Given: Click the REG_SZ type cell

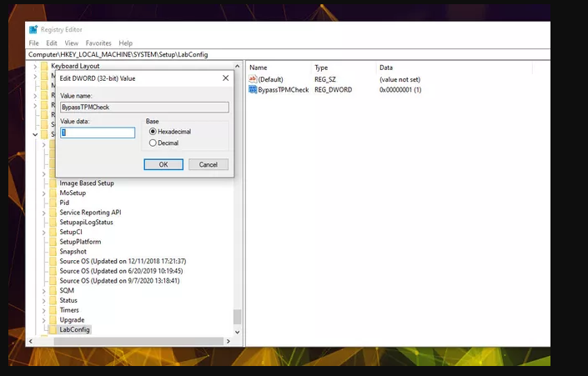Looking at the screenshot, I should point(324,79).
